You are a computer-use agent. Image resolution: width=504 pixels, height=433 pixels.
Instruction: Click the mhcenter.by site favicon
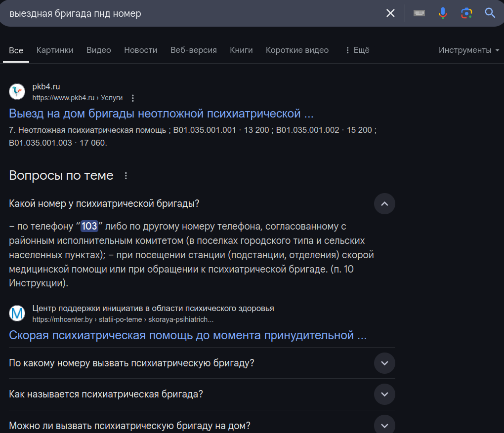[x=17, y=314]
